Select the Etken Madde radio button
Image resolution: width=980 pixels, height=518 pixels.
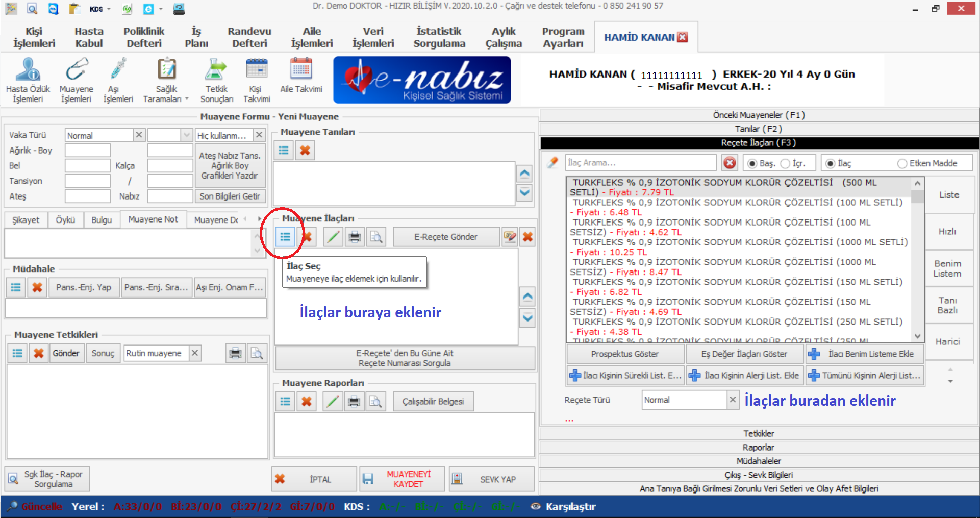(902, 163)
